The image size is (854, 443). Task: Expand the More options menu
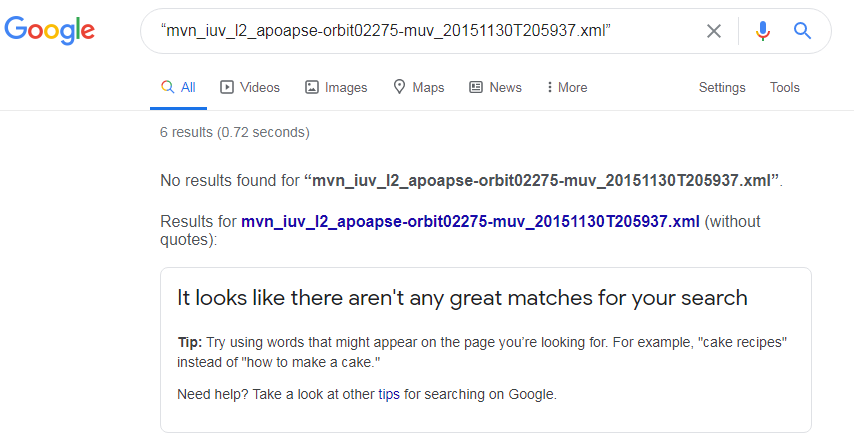(567, 87)
